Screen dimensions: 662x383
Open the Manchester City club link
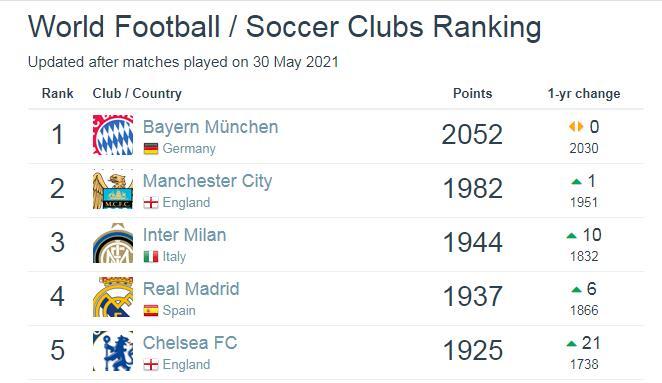tap(207, 181)
